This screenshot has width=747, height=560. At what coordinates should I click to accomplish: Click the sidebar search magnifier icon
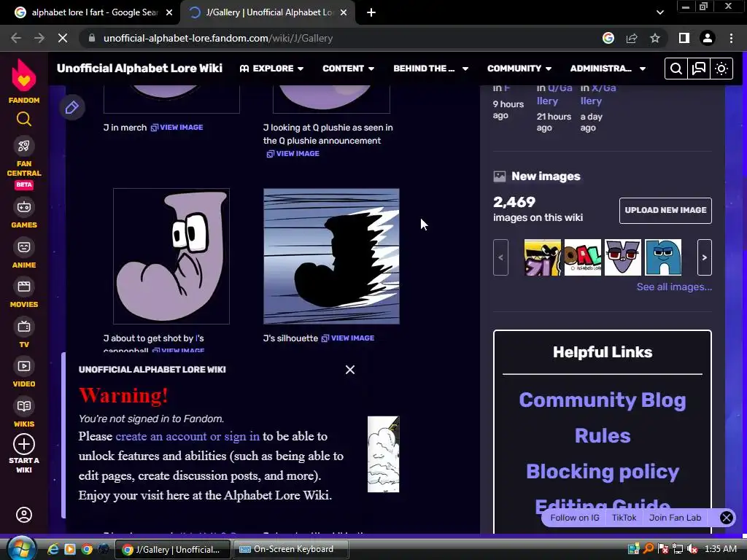tap(24, 119)
